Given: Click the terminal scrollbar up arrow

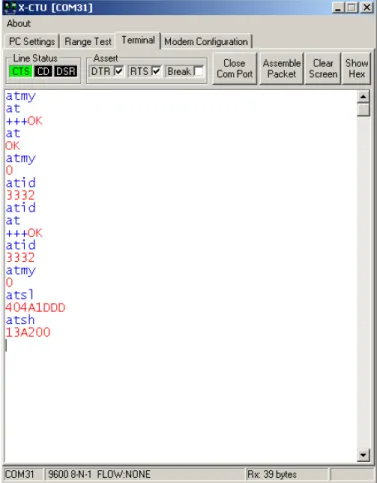Looking at the screenshot, I should [363, 97].
